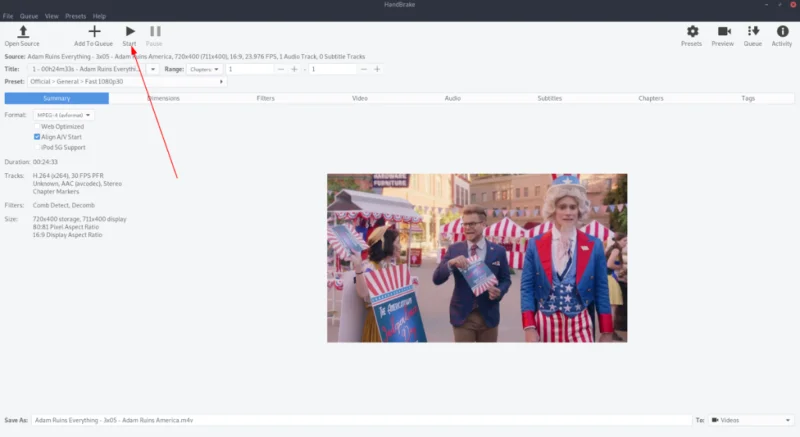
Task: Increase end chapter with plus
Action: (377, 69)
